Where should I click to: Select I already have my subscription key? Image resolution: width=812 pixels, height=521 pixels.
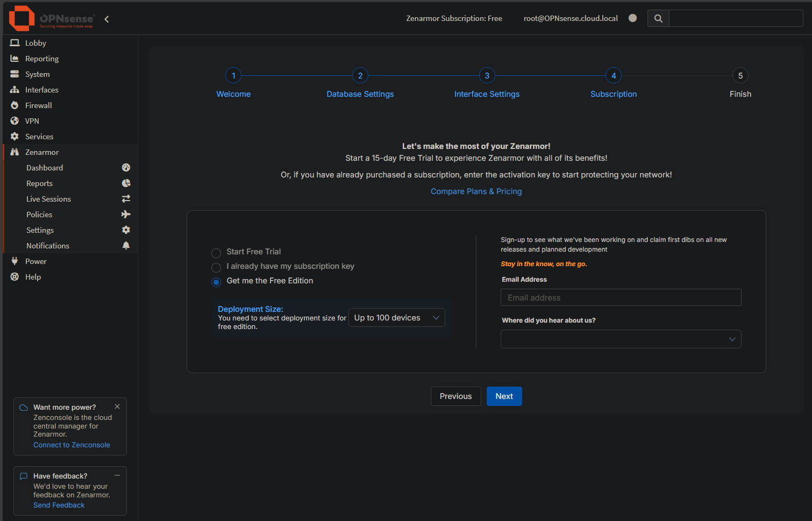coord(216,267)
